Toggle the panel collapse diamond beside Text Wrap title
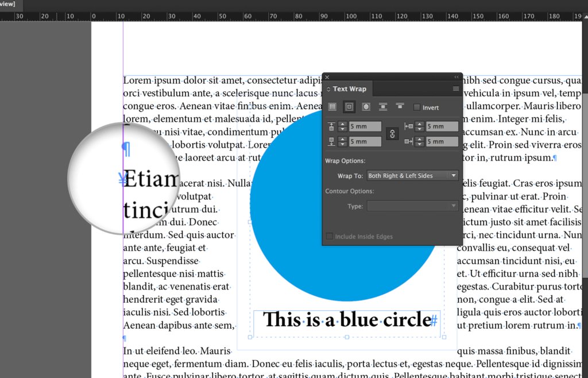 pos(328,89)
